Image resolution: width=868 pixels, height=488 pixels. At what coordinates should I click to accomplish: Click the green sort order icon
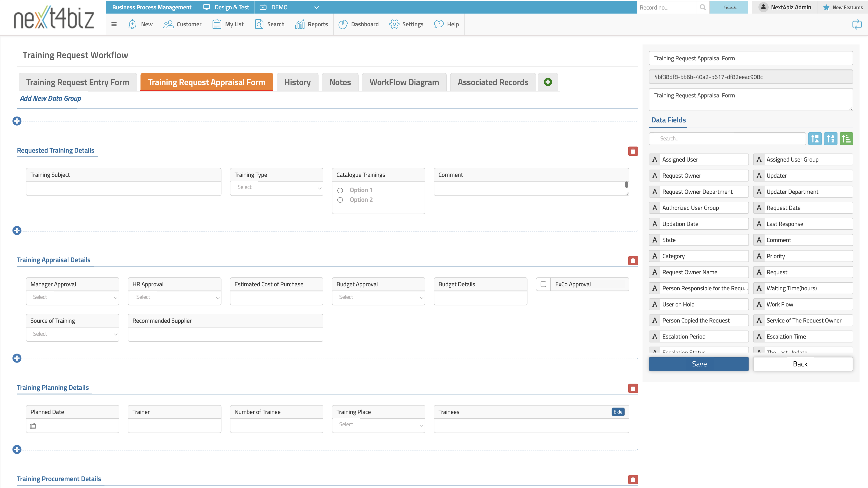coord(846,139)
